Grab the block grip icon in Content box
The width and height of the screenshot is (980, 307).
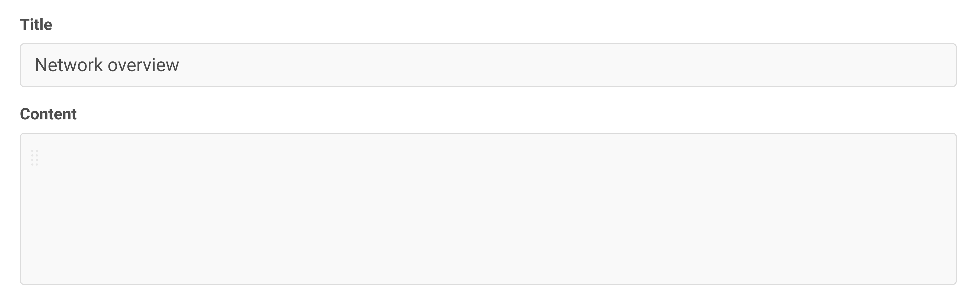coord(35,158)
